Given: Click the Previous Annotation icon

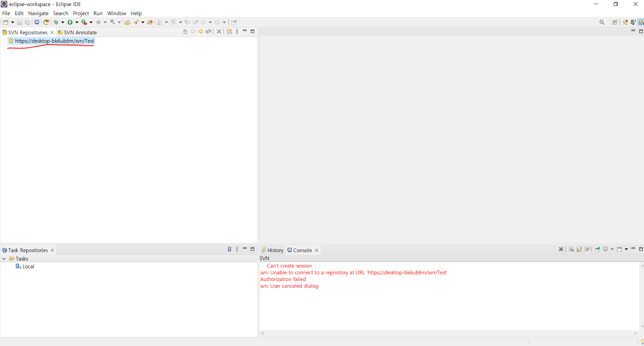Looking at the screenshot, I should click(174, 22).
